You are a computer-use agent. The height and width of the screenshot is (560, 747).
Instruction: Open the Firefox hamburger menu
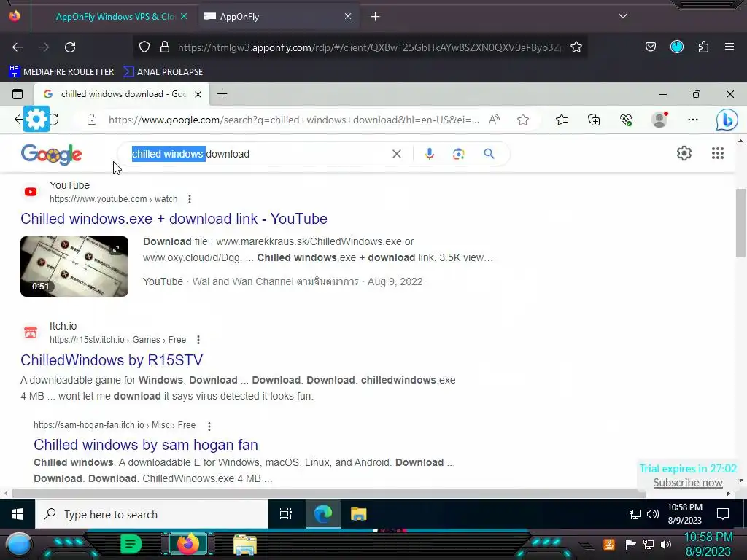coord(729,47)
